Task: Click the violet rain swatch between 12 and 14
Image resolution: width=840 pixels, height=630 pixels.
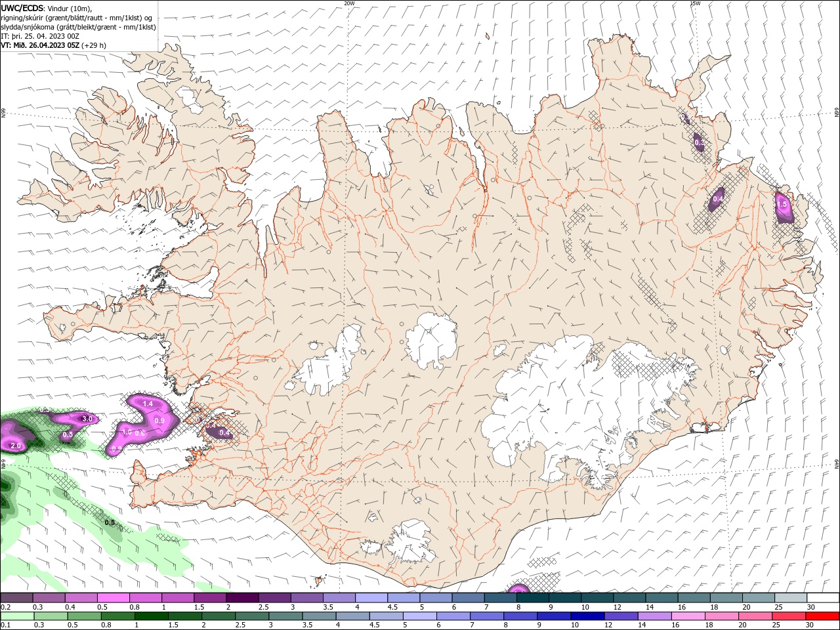Action: (620, 616)
